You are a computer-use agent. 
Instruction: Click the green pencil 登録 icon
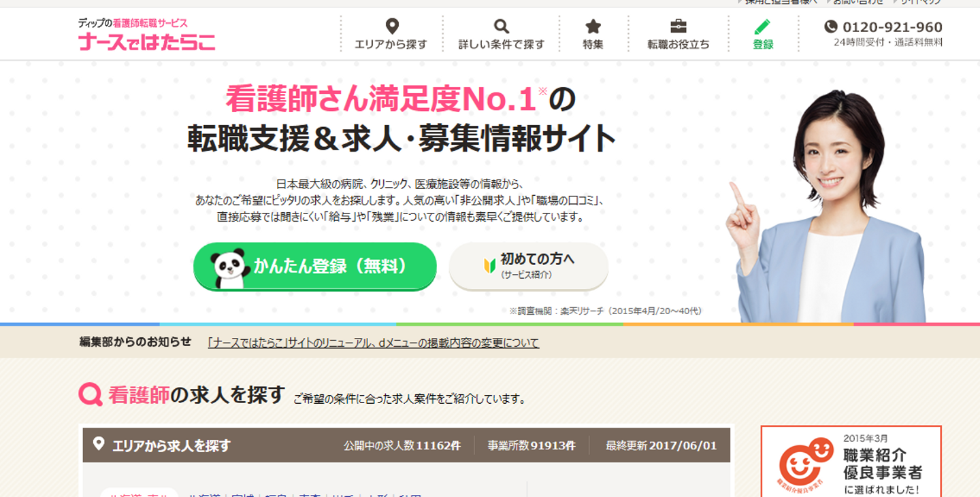click(763, 27)
